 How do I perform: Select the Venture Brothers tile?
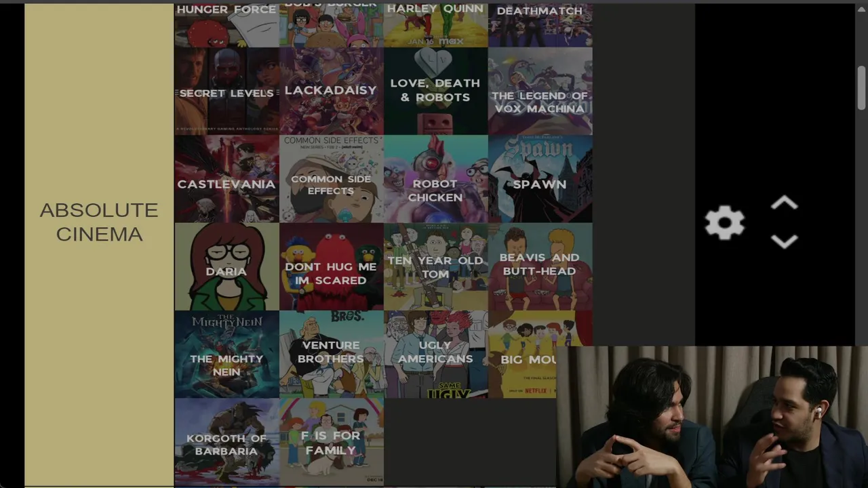click(x=331, y=354)
